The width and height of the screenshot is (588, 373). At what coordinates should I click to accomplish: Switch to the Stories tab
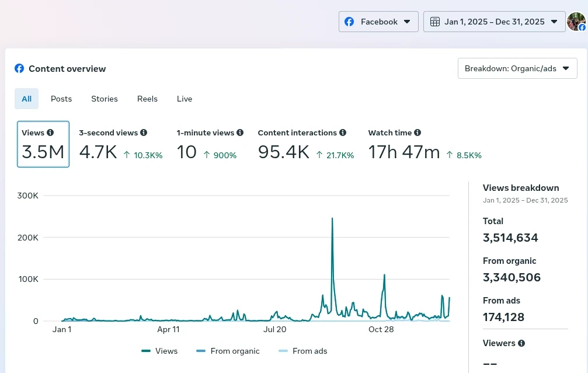[x=105, y=99]
